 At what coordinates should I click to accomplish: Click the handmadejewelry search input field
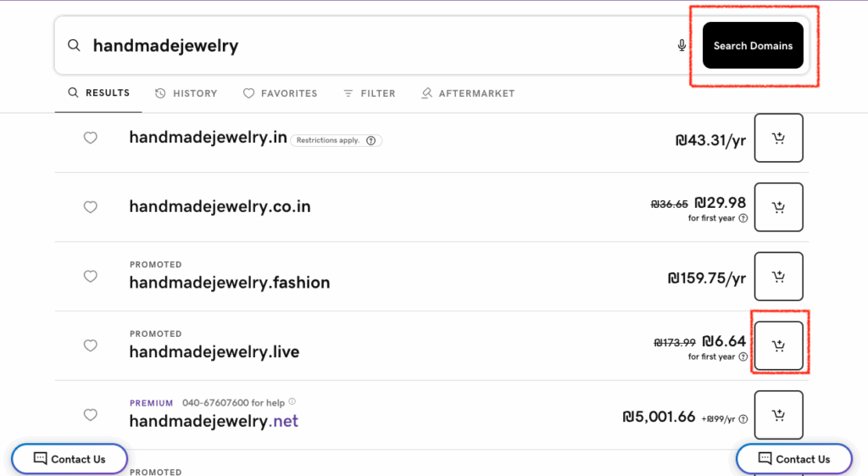click(x=373, y=46)
